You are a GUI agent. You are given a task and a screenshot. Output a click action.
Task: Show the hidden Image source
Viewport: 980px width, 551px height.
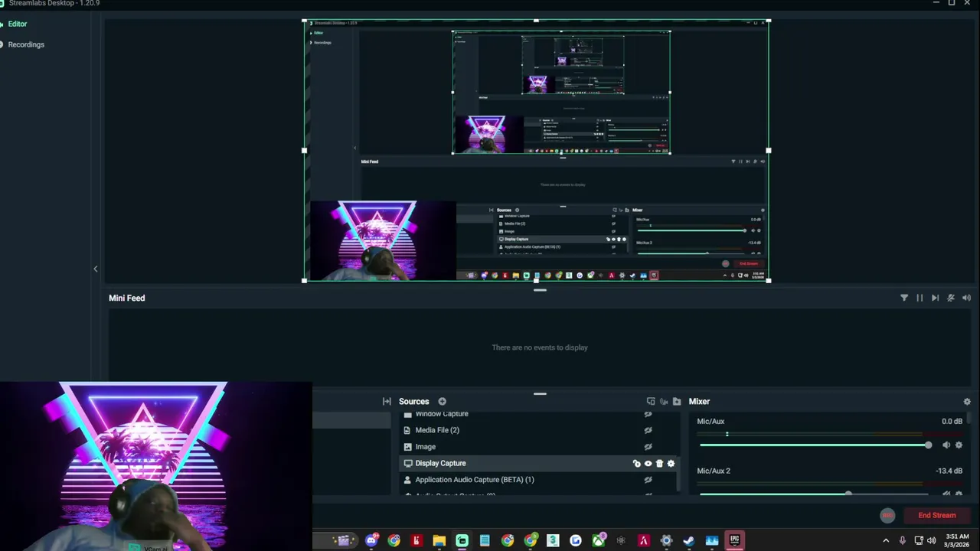[648, 447]
